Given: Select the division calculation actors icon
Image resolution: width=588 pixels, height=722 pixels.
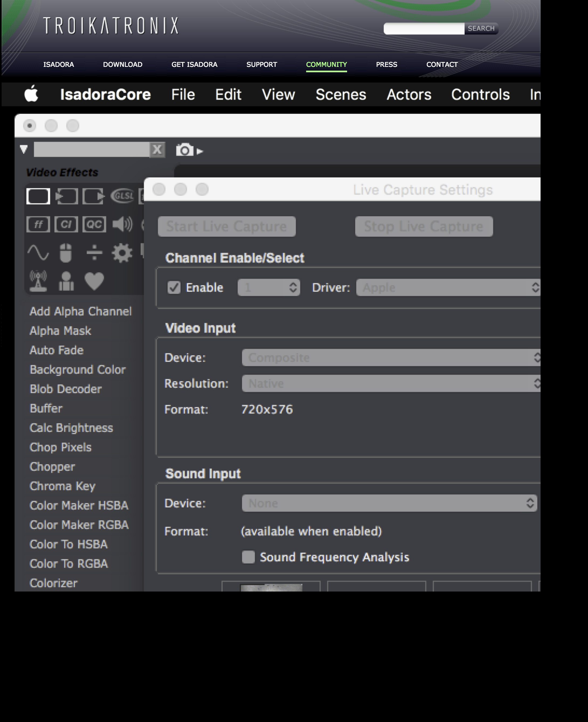Looking at the screenshot, I should pyautogui.click(x=94, y=253).
